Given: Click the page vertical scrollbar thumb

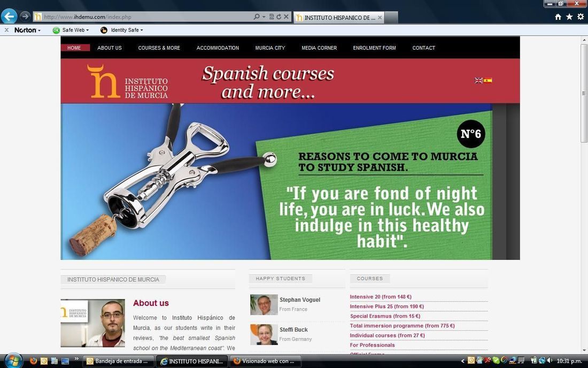Looking at the screenshot, I should coord(584,93).
